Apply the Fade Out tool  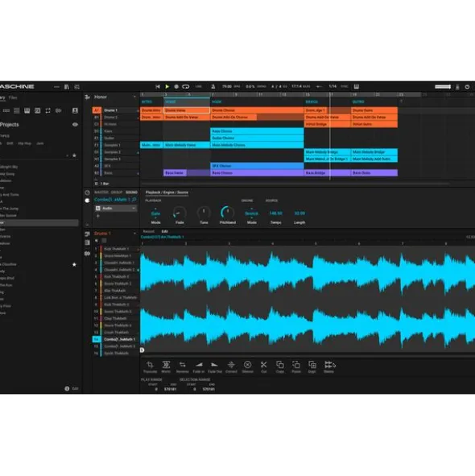point(215,366)
